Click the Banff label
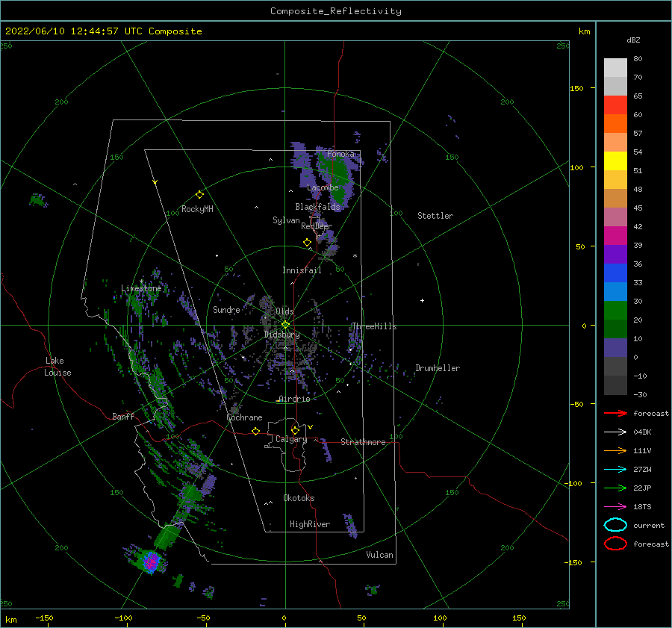Viewport: 672px width, 628px height. [x=123, y=416]
